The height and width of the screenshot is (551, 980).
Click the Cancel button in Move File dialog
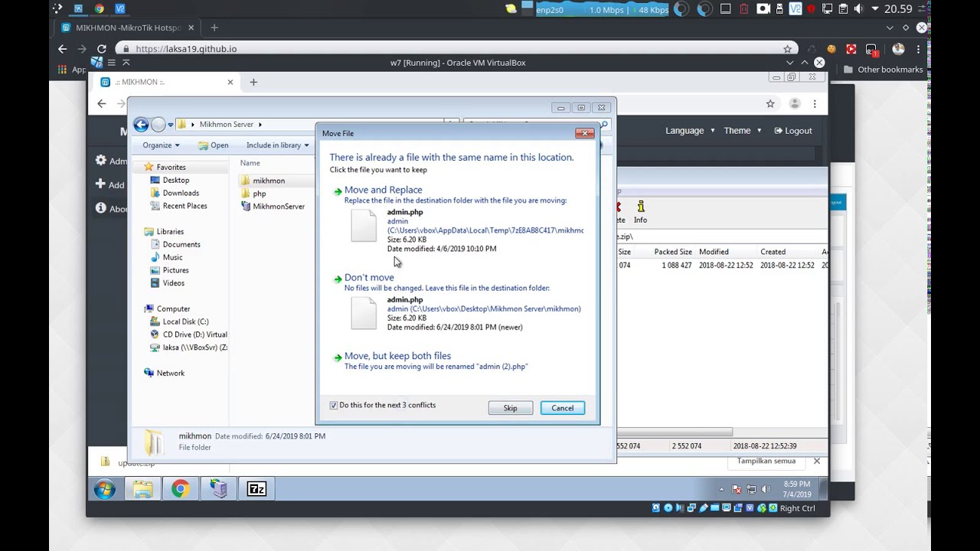click(563, 408)
